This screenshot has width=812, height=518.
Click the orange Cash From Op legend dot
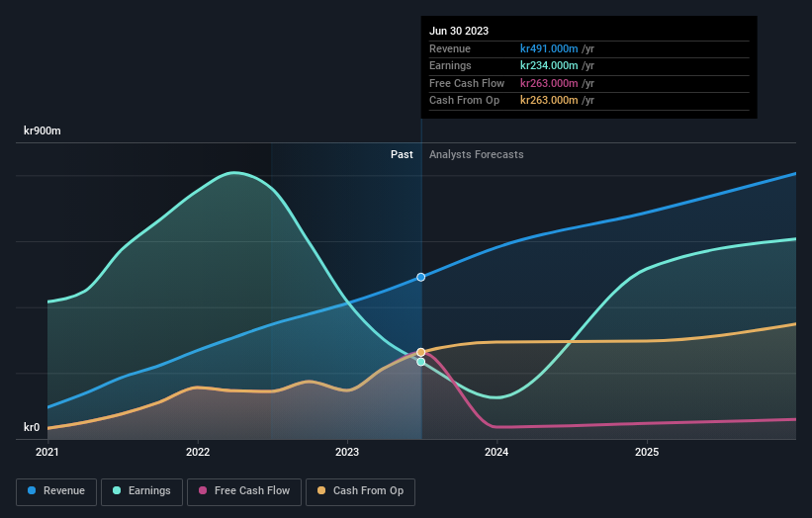tap(321, 490)
